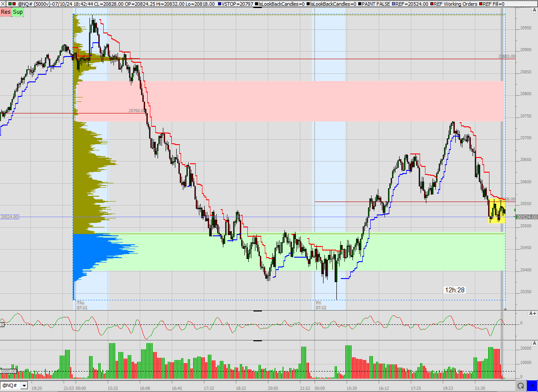Click the blue plus button
Image resolution: width=538 pixels, height=392 pixels.
click(532, 385)
